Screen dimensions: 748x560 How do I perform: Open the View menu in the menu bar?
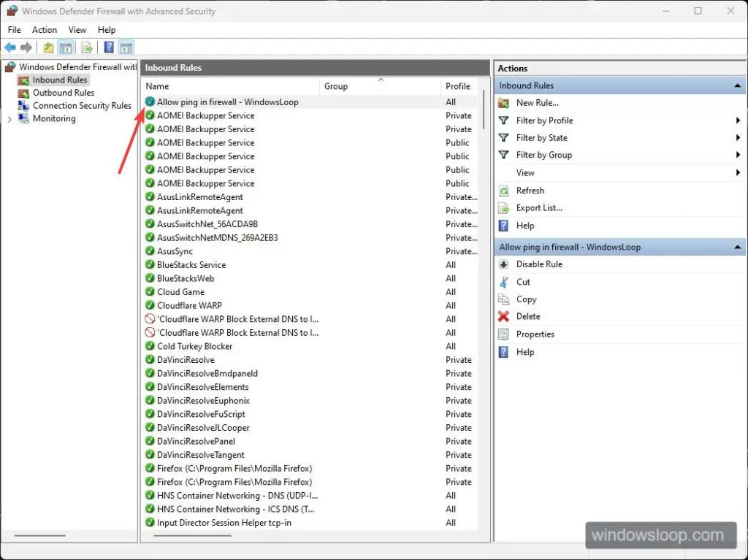[x=77, y=30]
